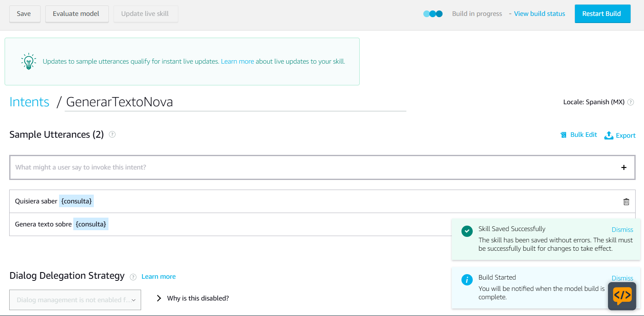The width and height of the screenshot is (644, 316).
Task: Click Evaluate model button
Action: pos(76,14)
